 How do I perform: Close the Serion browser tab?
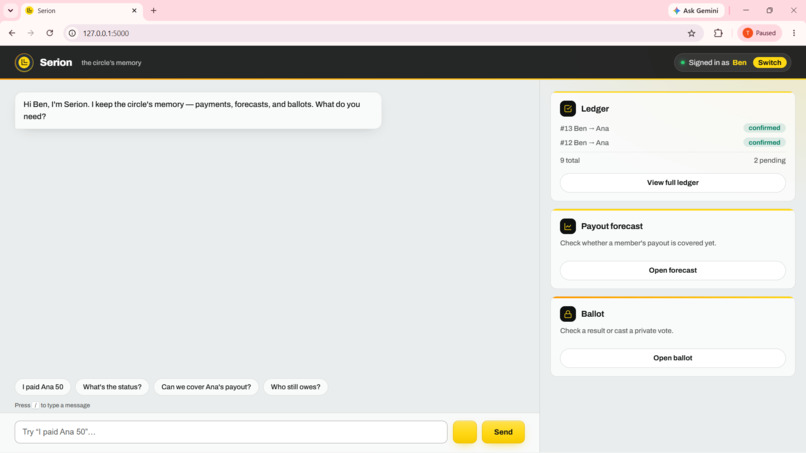[x=134, y=10]
